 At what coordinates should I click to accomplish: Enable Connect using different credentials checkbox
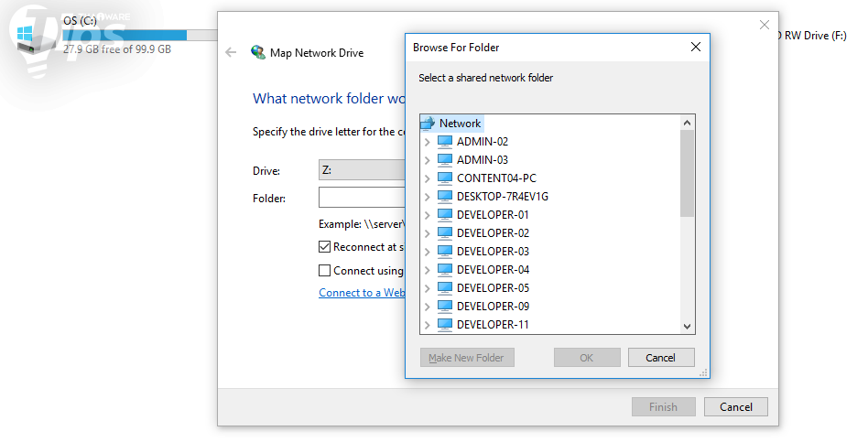point(324,271)
